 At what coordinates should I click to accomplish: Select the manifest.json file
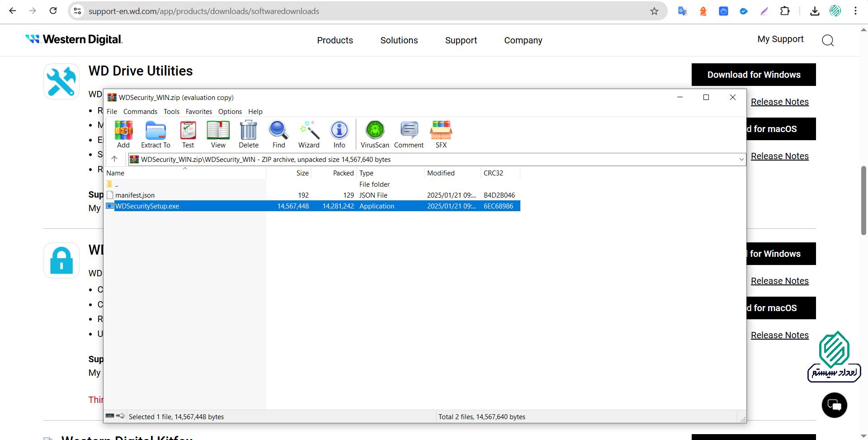(x=313, y=195)
